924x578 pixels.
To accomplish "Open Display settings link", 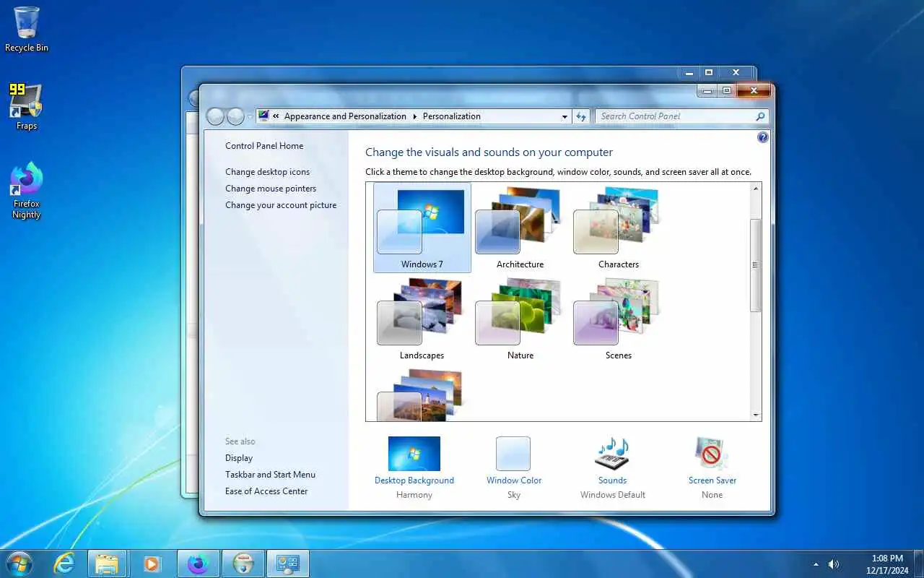I will pos(239,458).
